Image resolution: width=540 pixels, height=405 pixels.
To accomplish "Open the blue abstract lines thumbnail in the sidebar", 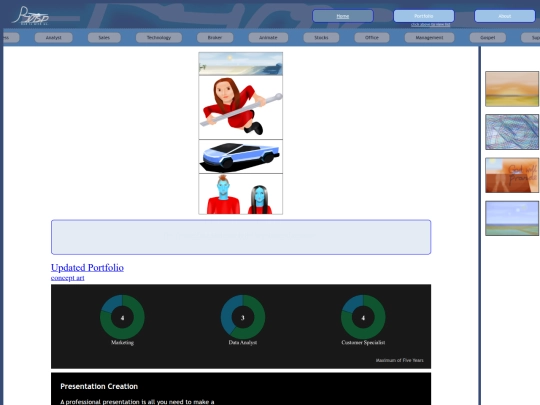I will [512, 132].
